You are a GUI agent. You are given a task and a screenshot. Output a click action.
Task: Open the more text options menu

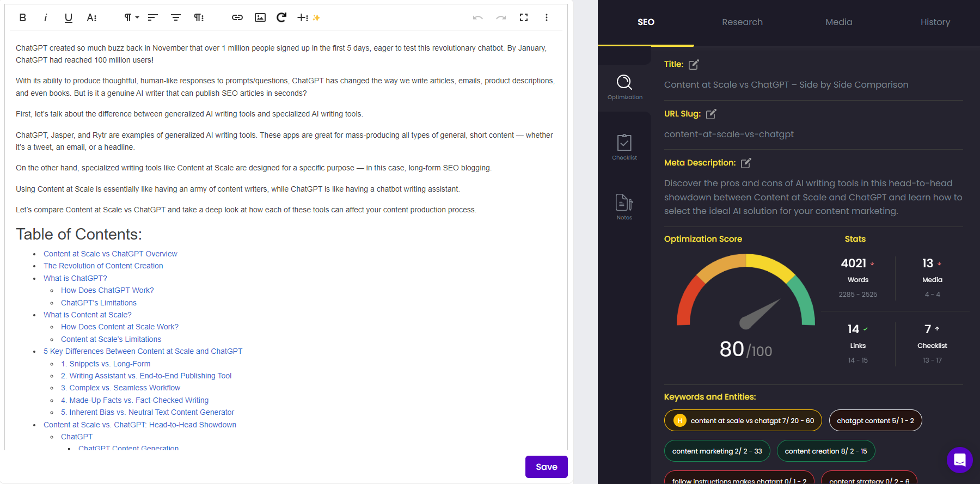click(x=91, y=17)
